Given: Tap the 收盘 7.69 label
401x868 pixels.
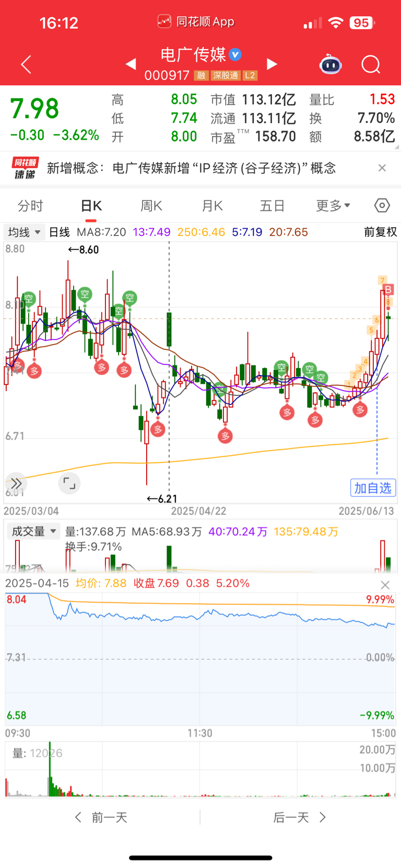Looking at the screenshot, I should point(156,583).
